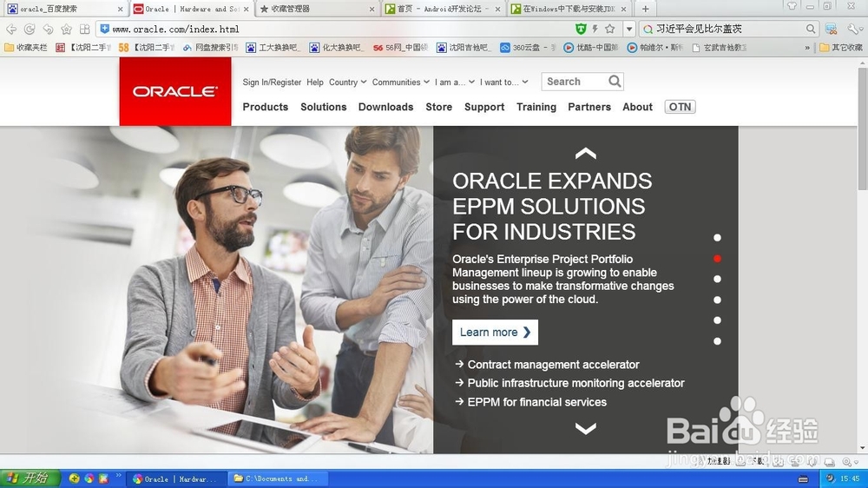Open the address bar history dropdown arrow
The height and width of the screenshot is (488, 868).
pyautogui.click(x=628, y=29)
